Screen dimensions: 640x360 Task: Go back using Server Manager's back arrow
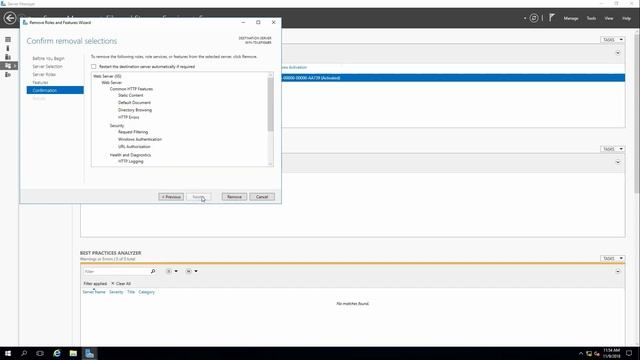10,18
